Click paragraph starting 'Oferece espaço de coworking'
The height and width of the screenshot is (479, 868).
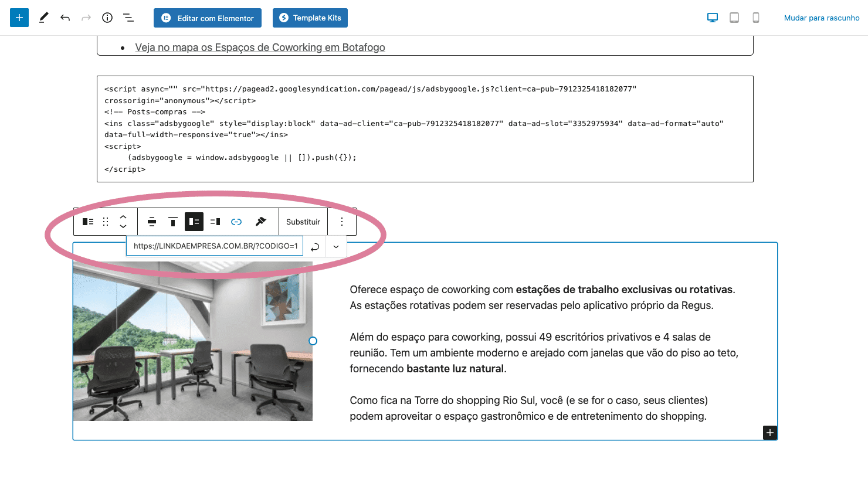542,297
